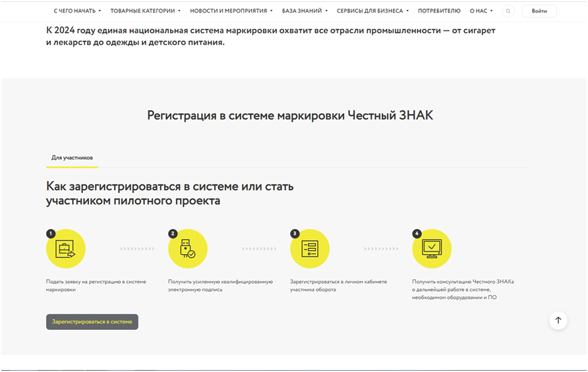Screen dimensions: 588x372
Task: Click text «Получить консультацию Честного ЗНАКа»
Action: pyautogui.click(x=463, y=282)
